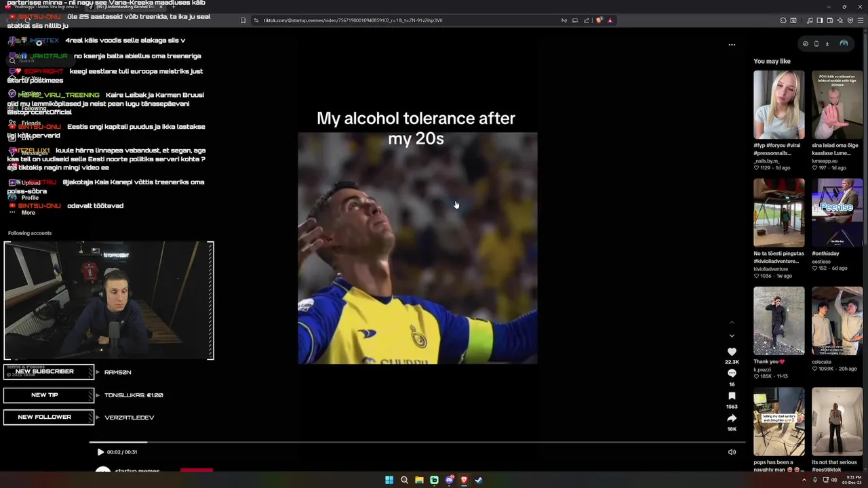Click the download app icon in header pill
This screenshot has width=868, height=488.
(827, 43)
